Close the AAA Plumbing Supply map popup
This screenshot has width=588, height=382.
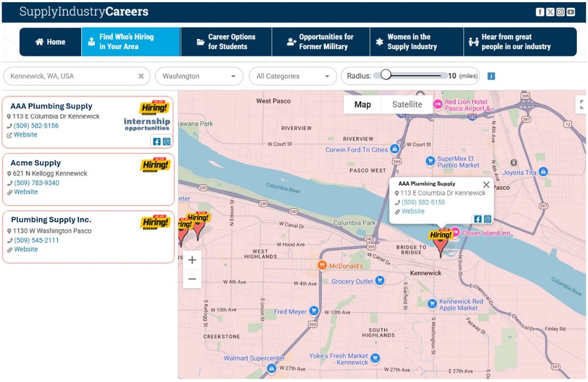[486, 185]
